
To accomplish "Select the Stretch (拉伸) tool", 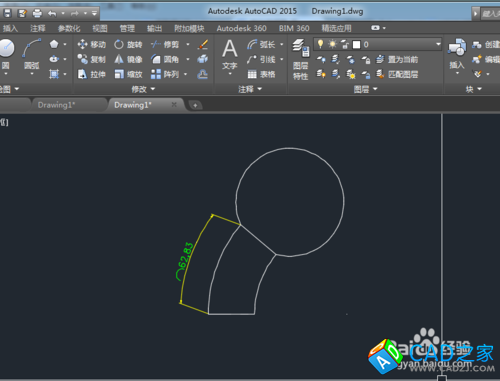I will pos(91,74).
